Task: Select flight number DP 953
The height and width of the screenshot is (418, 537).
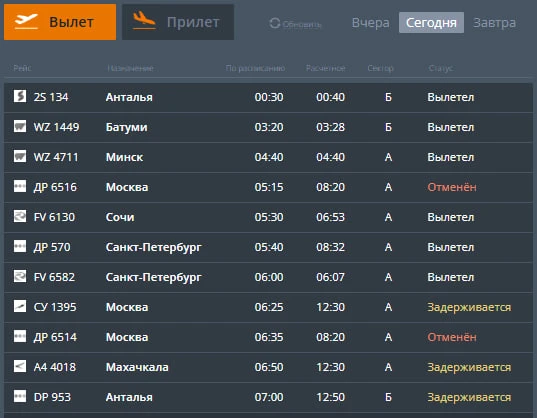Action: point(52,397)
